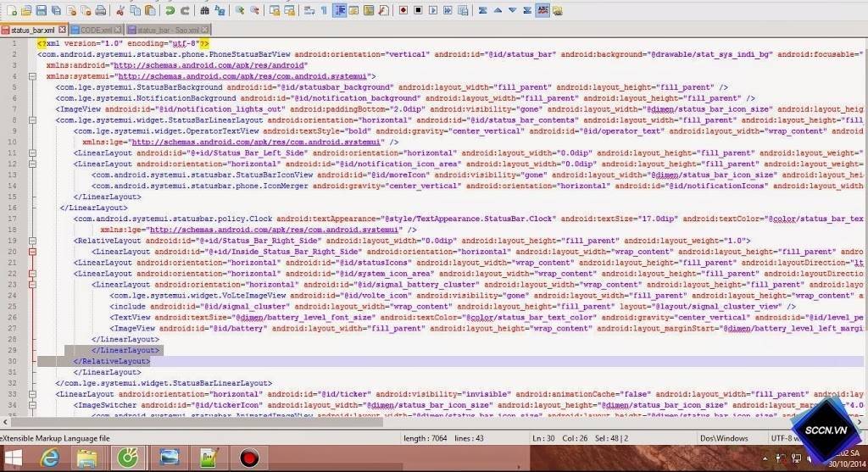The width and height of the screenshot is (868, 472).
Task: Collapse the fold marker on line 11
Action: (33, 153)
